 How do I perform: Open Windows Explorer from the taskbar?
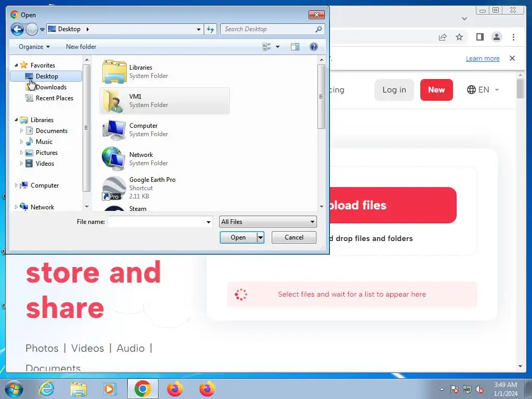(x=78, y=389)
